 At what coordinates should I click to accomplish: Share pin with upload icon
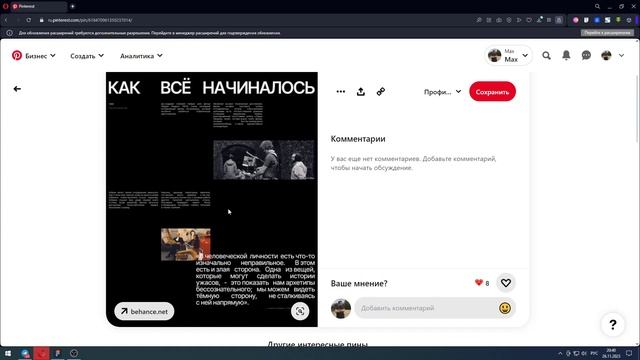point(360,92)
